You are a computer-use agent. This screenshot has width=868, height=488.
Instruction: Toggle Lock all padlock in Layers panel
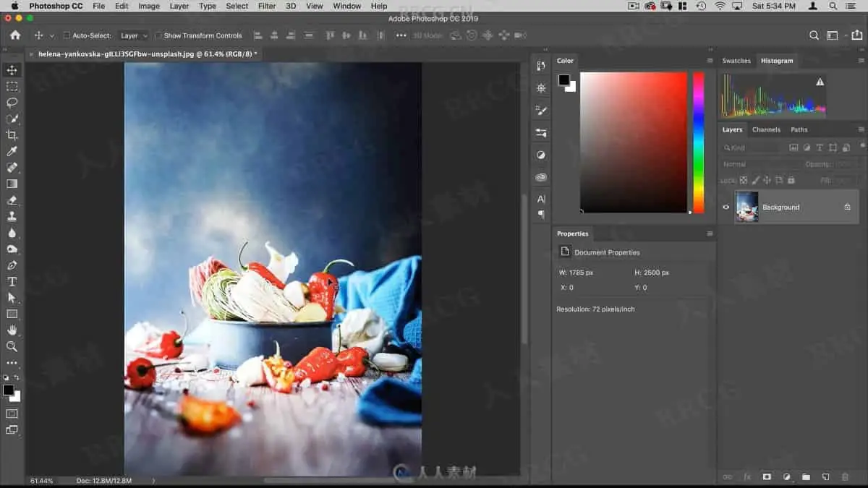tap(791, 180)
